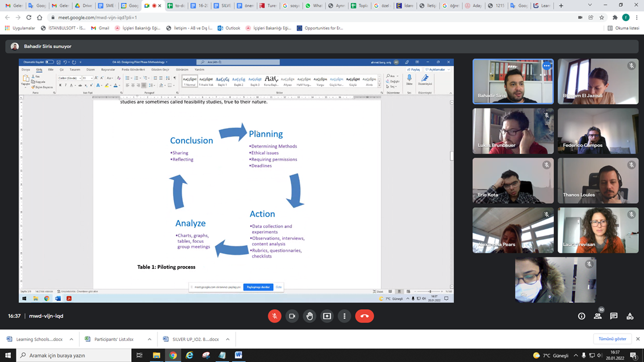Raise hand in the meeting

pyautogui.click(x=310, y=316)
